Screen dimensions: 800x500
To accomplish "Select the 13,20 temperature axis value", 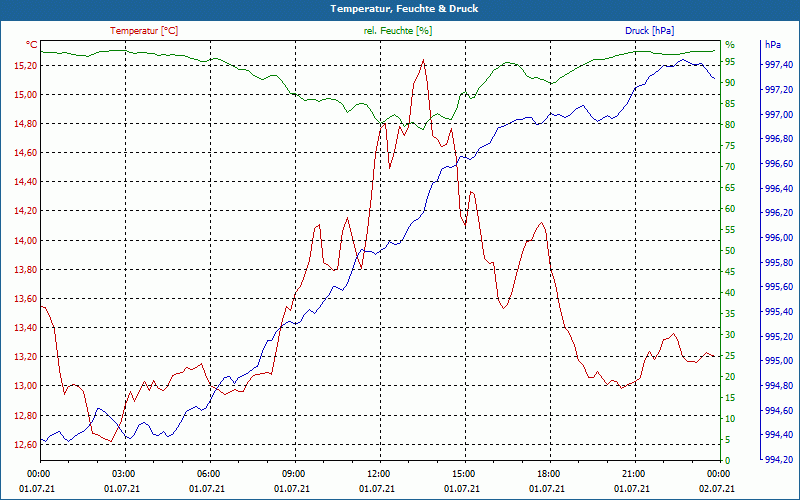I will [26, 356].
